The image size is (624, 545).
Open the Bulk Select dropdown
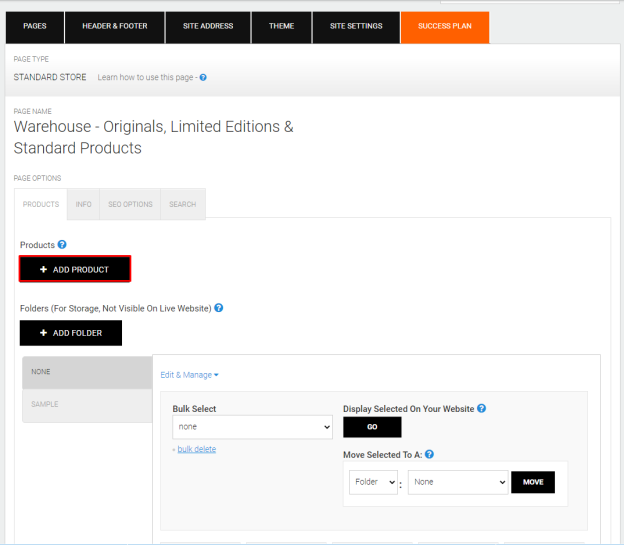coord(252,427)
